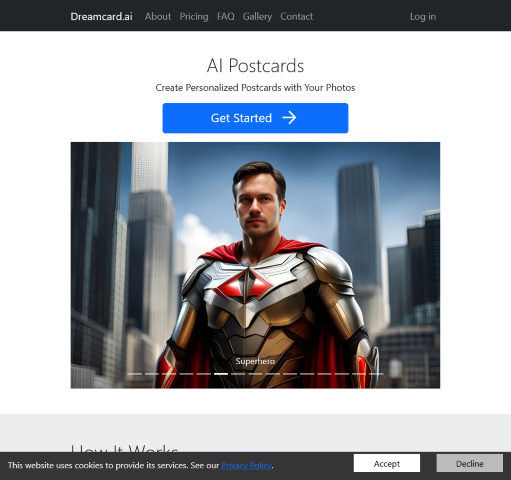
Task: Select the indicator right after the highlighted one
Action: 238,374
